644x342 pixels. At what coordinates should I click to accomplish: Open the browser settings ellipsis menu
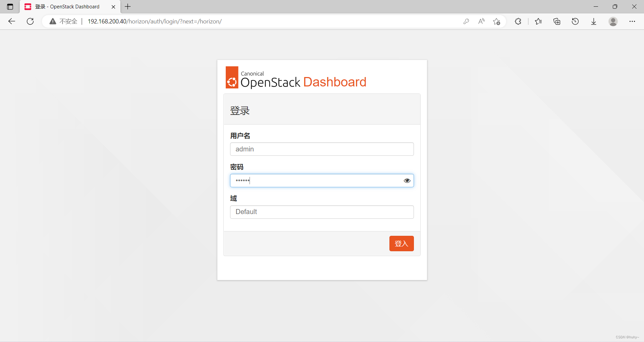tap(632, 21)
